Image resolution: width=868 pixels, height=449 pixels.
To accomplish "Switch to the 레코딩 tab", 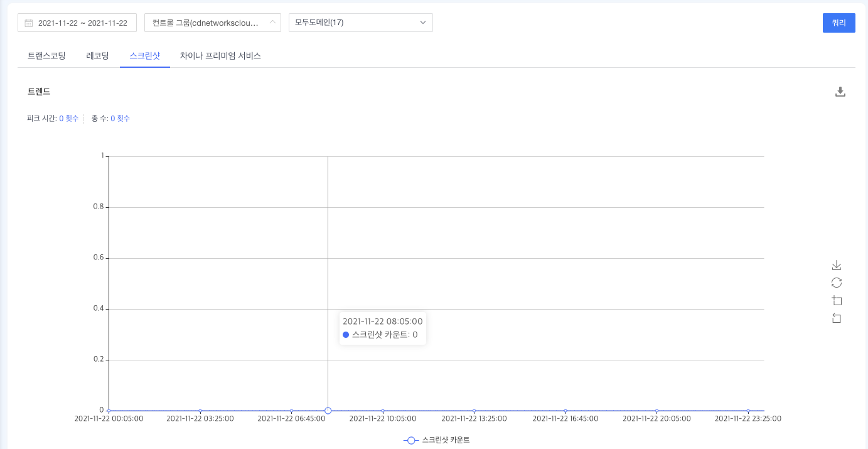I will point(97,56).
